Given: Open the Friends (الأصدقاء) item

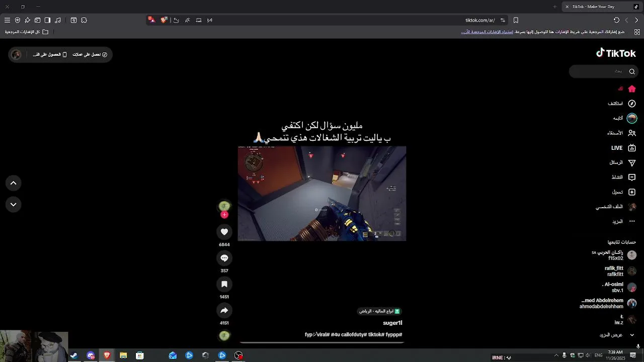Looking at the screenshot, I should [x=621, y=133].
